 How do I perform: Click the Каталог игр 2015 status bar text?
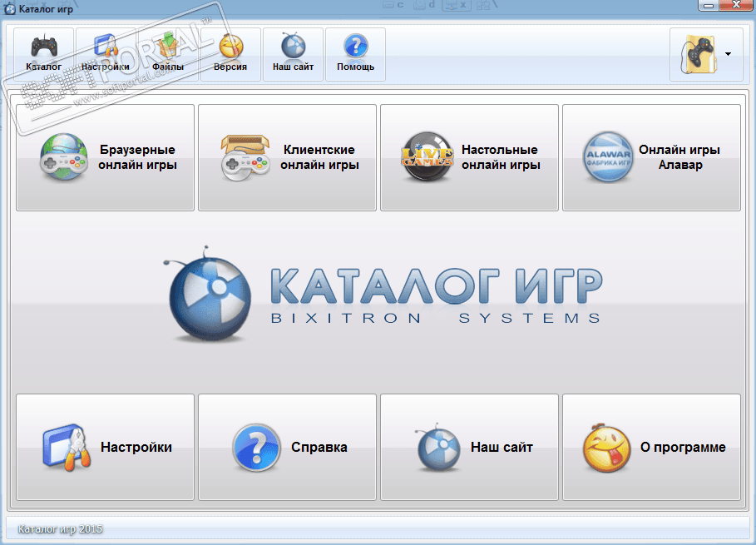click(x=60, y=529)
